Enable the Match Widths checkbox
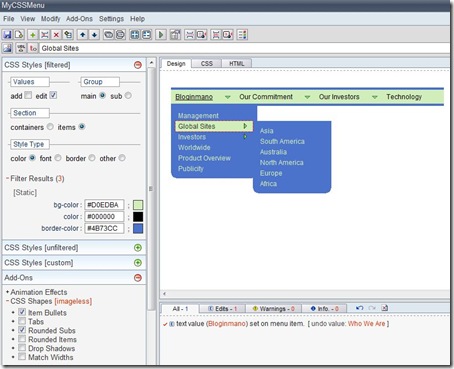This screenshot has width=454, height=369. pos(22,357)
